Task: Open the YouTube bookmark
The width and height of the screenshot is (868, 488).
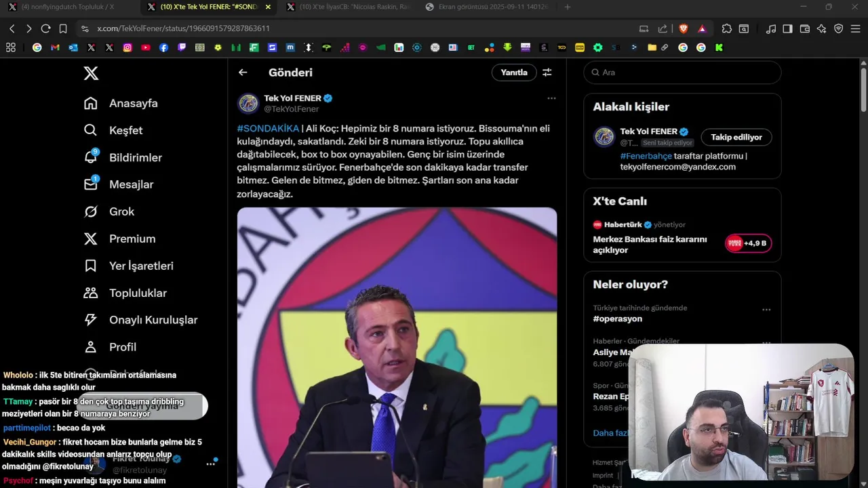Action: pos(146,47)
